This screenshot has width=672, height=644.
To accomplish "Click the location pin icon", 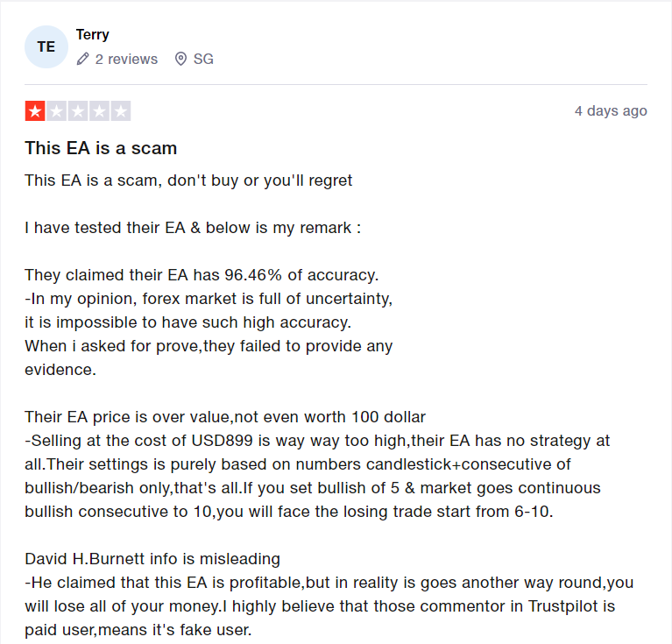I will tap(180, 59).
